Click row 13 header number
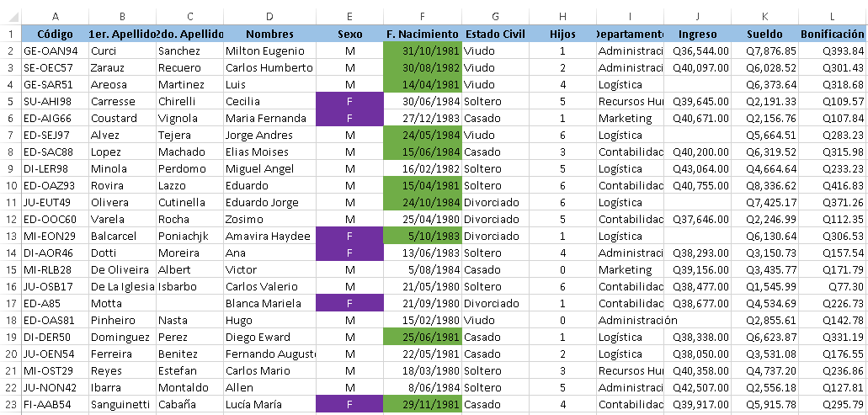868x415 pixels. pyautogui.click(x=10, y=237)
